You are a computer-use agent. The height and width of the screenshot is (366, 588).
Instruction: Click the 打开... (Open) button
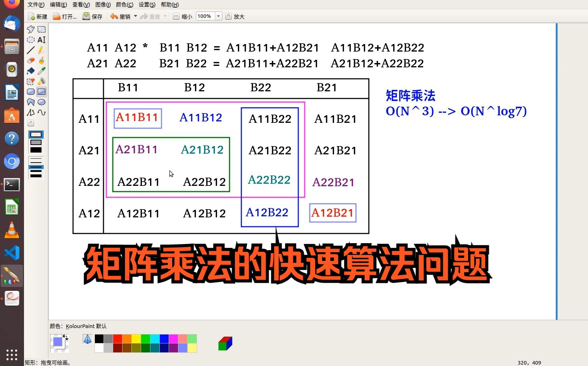(65, 16)
